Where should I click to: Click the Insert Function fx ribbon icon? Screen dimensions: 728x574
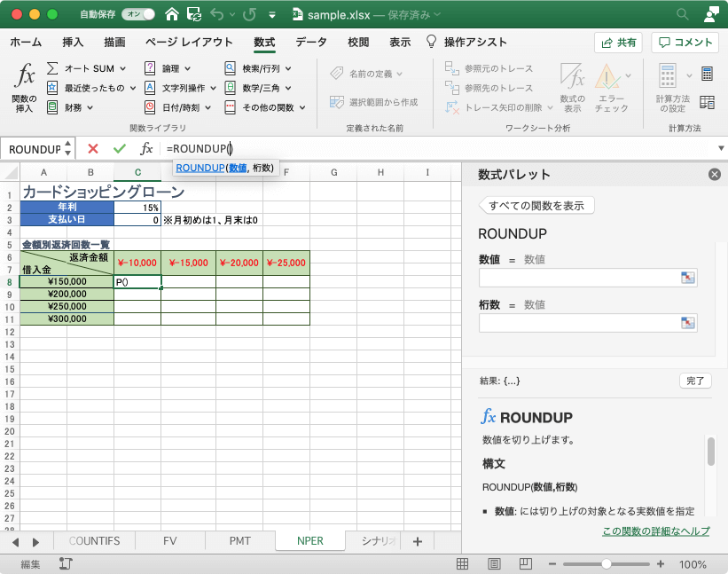(25, 75)
